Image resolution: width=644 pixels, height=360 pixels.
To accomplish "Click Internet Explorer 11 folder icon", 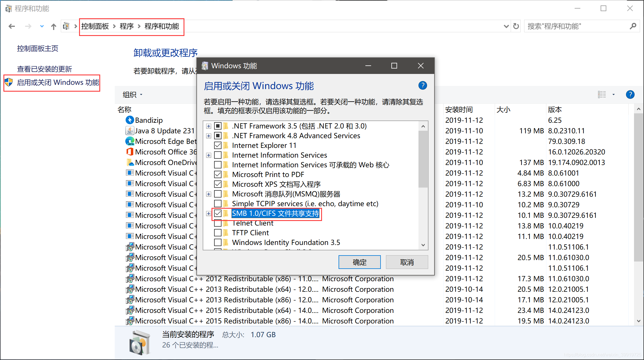I will tap(226, 145).
